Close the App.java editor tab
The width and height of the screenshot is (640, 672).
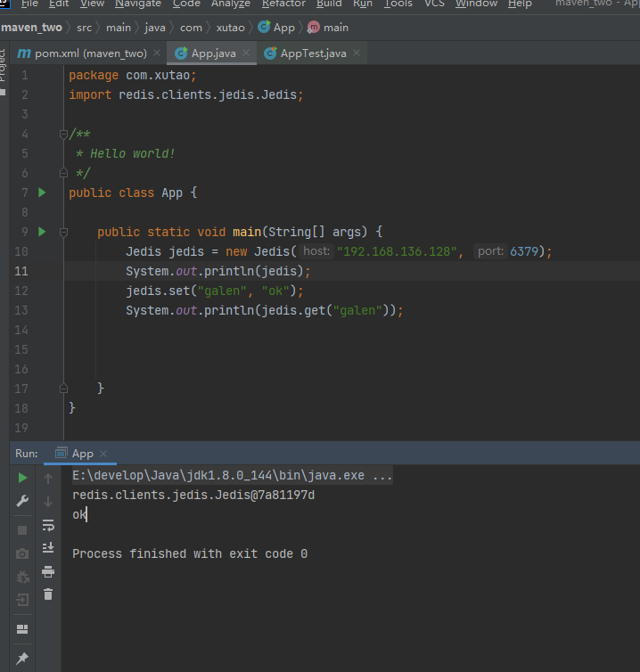pyautogui.click(x=246, y=53)
